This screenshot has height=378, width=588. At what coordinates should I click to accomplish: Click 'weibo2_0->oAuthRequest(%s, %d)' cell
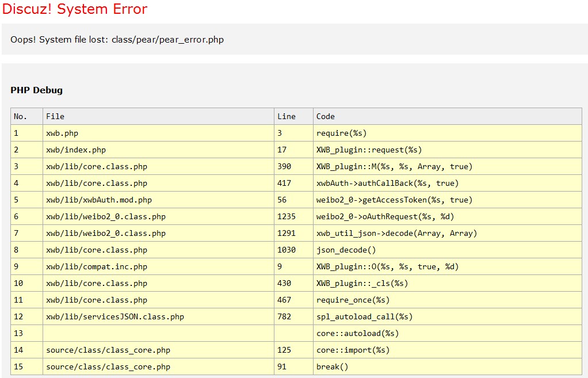pos(448,216)
